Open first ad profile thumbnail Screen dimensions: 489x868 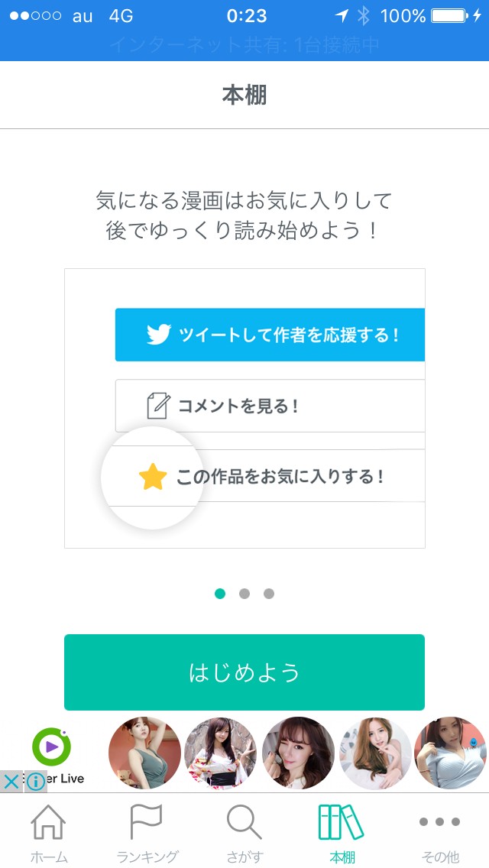pos(145,753)
